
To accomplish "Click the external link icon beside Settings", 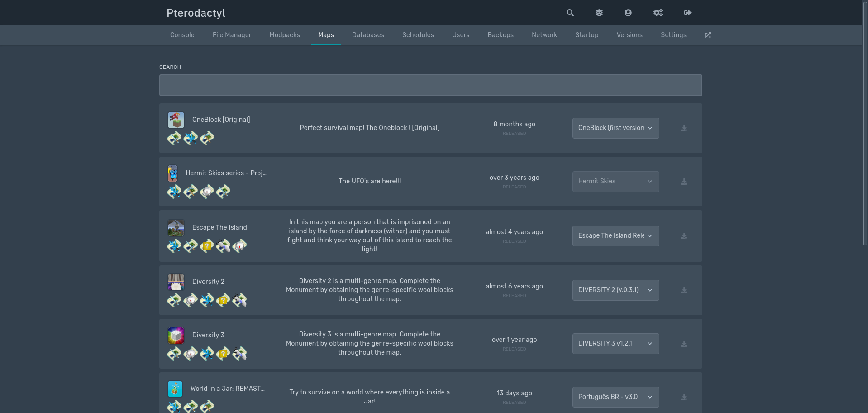I will [x=707, y=35].
